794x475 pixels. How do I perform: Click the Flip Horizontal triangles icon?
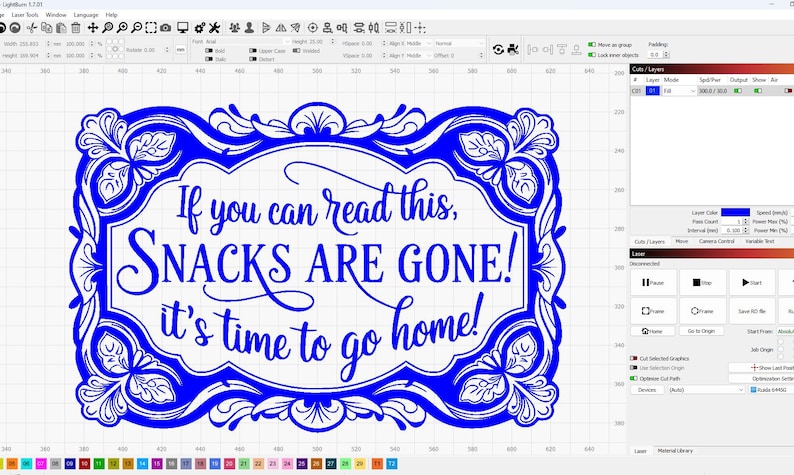point(266,28)
